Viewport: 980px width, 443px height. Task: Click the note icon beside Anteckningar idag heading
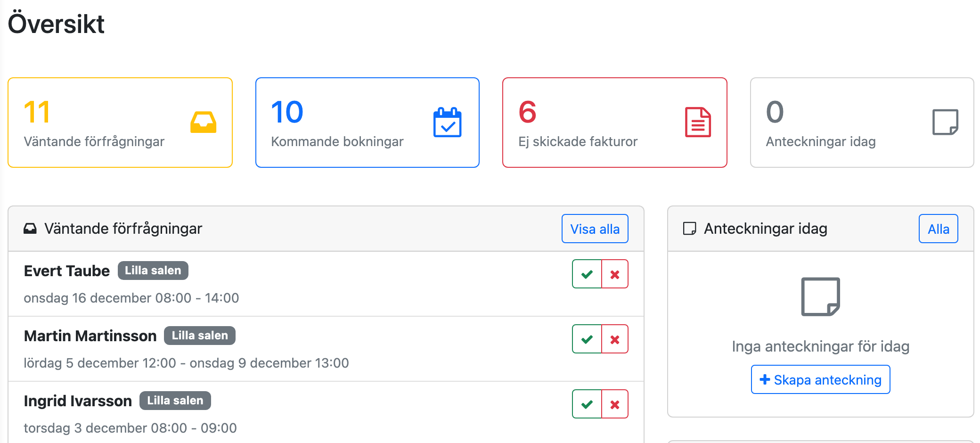689,229
